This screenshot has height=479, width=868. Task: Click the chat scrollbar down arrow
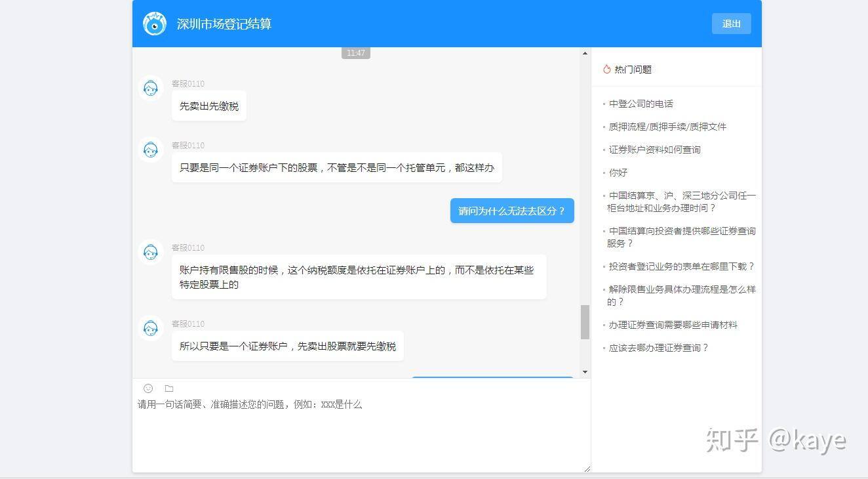coord(585,372)
